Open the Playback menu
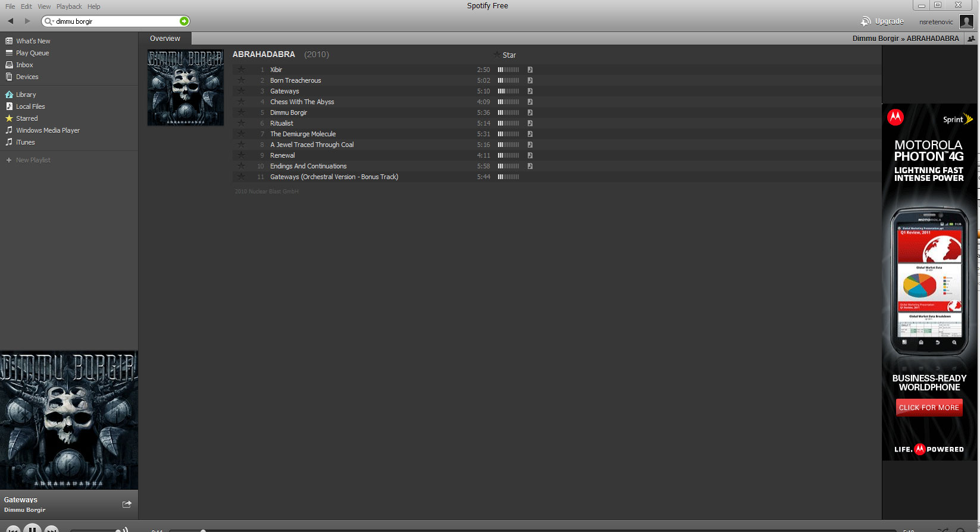This screenshot has height=532, width=980. pos(69,7)
